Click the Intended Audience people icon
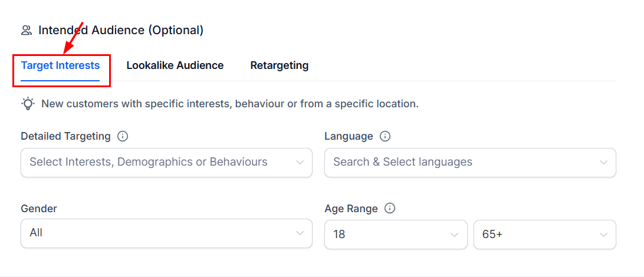 [x=26, y=30]
